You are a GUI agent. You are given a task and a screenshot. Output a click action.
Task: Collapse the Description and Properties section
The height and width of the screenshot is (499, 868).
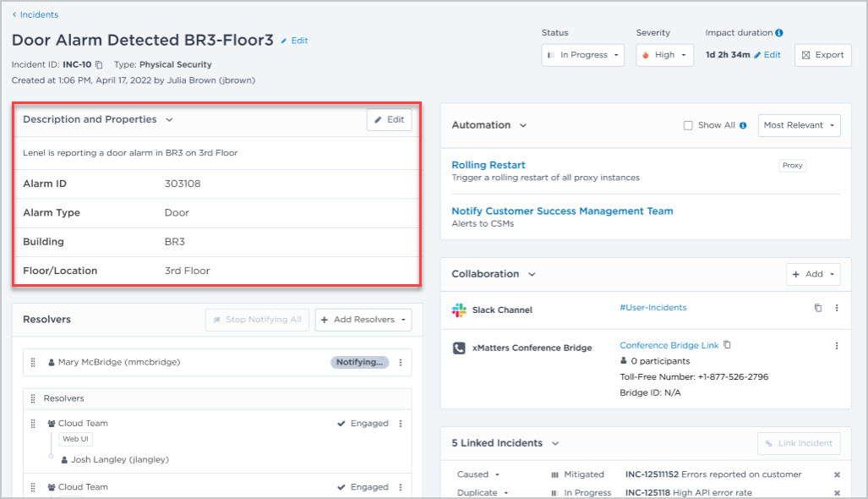click(169, 119)
